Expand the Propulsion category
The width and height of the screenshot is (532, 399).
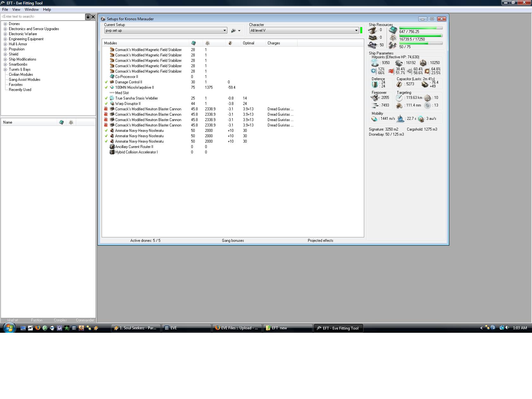point(5,49)
